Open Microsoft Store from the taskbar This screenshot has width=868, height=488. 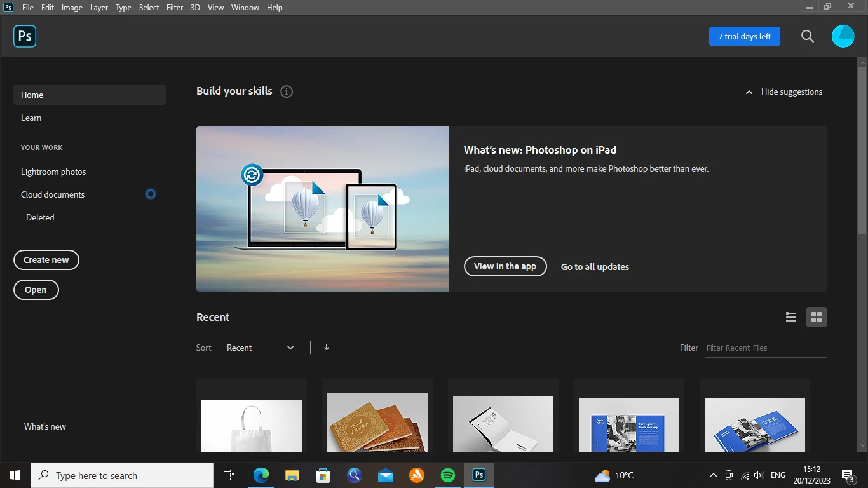tap(323, 475)
